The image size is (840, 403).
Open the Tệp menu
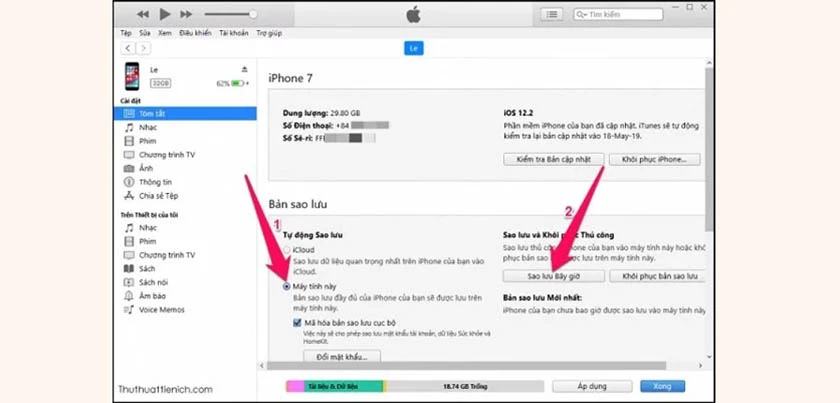point(126,33)
